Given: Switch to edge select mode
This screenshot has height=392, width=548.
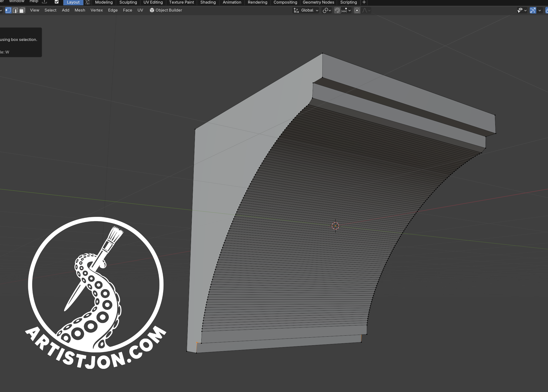Looking at the screenshot, I should pos(15,10).
